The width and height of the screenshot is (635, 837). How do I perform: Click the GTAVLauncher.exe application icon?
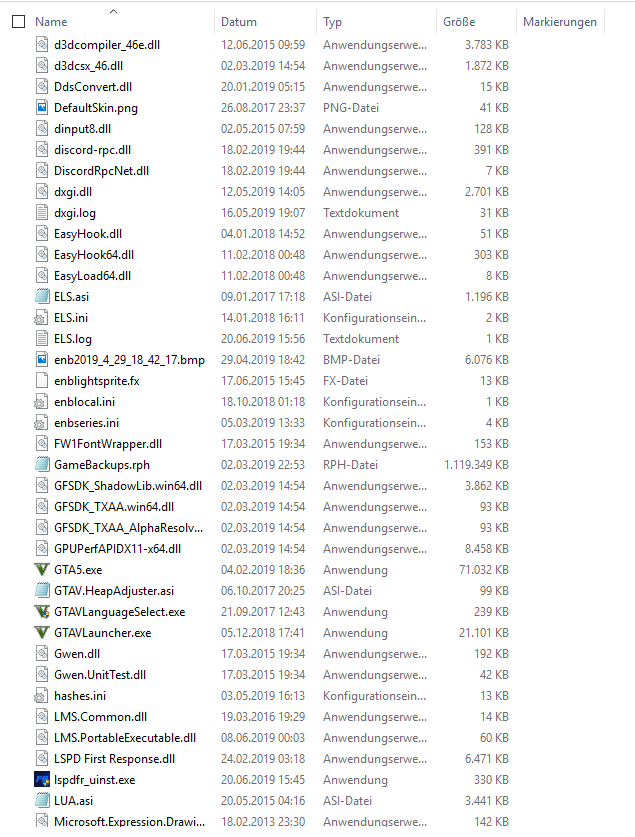click(42, 633)
